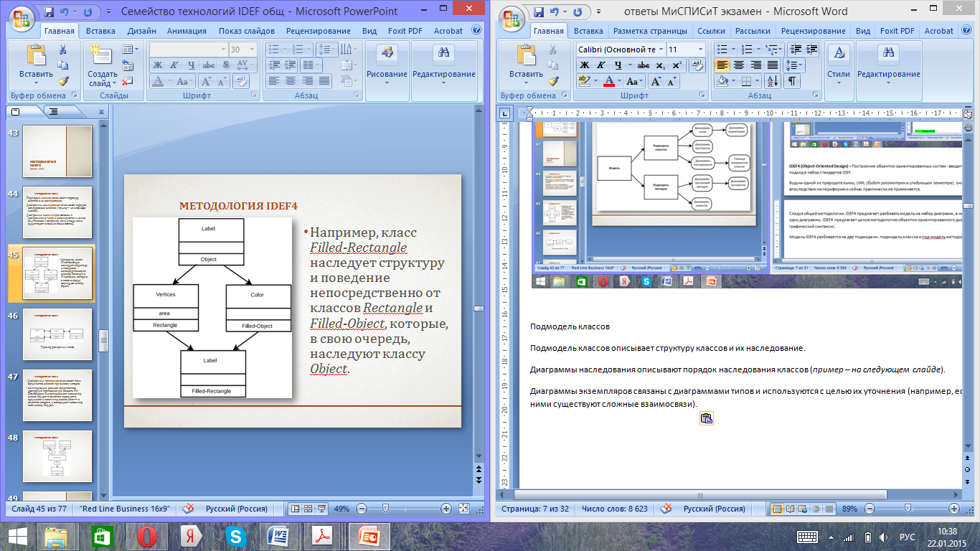Click the Создать слайд button in PowerPoint
The image size is (980, 551).
click(103, 65)
